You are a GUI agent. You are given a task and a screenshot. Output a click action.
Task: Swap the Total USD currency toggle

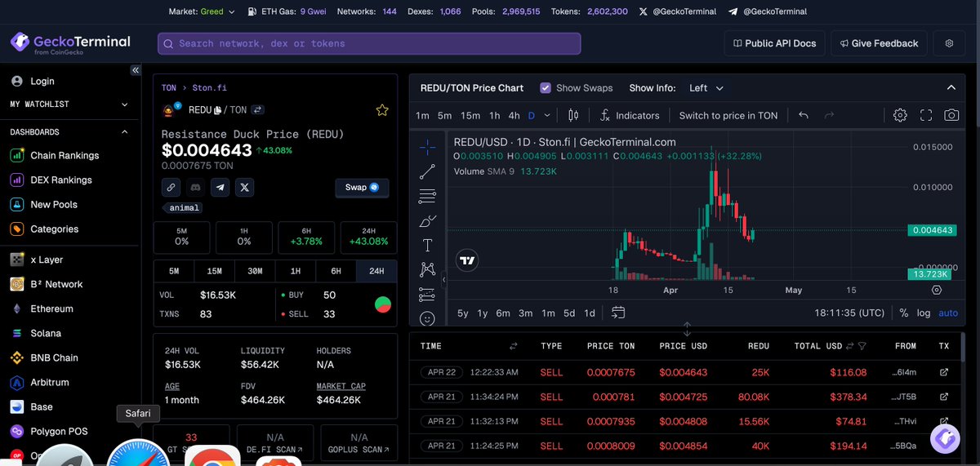(x=850, y=347)
